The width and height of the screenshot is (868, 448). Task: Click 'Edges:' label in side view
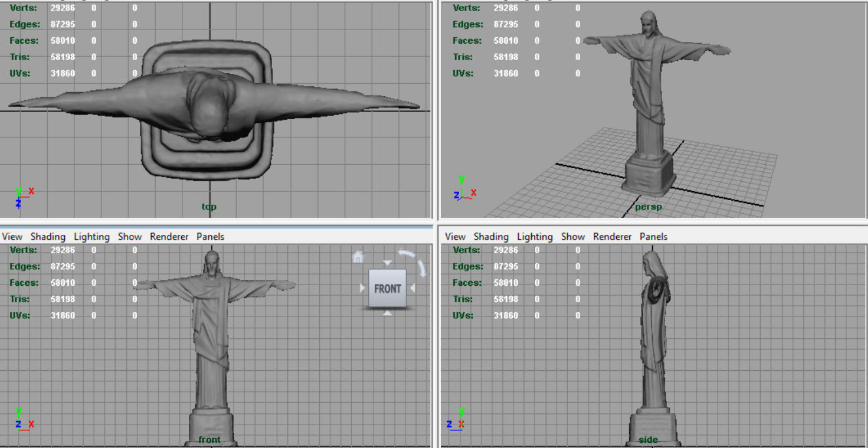coord(468,266)
